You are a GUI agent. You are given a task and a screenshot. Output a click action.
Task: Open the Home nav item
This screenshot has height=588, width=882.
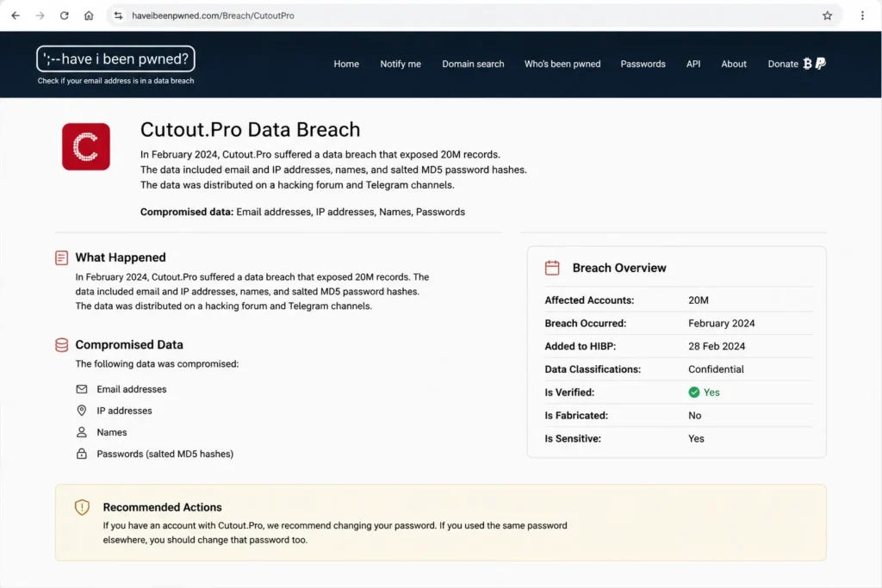click(346, 64)
